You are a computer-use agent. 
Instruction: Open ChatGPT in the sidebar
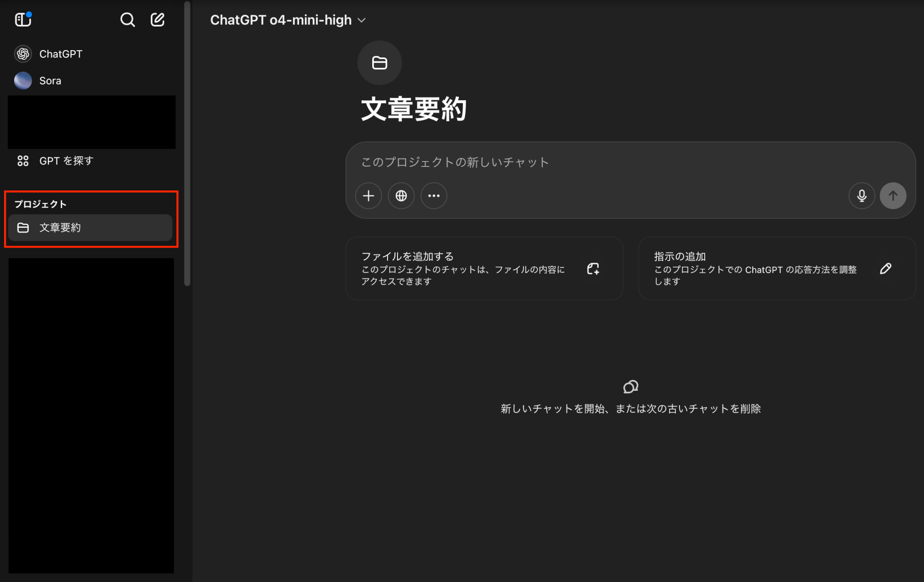tap(92, 54)
